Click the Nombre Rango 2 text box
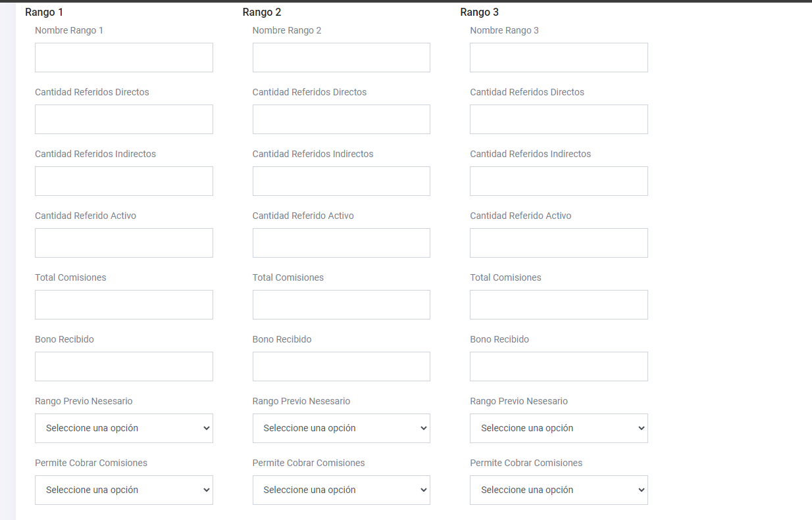The width and height of the screenshot is (812, 520). coord(341,58)
